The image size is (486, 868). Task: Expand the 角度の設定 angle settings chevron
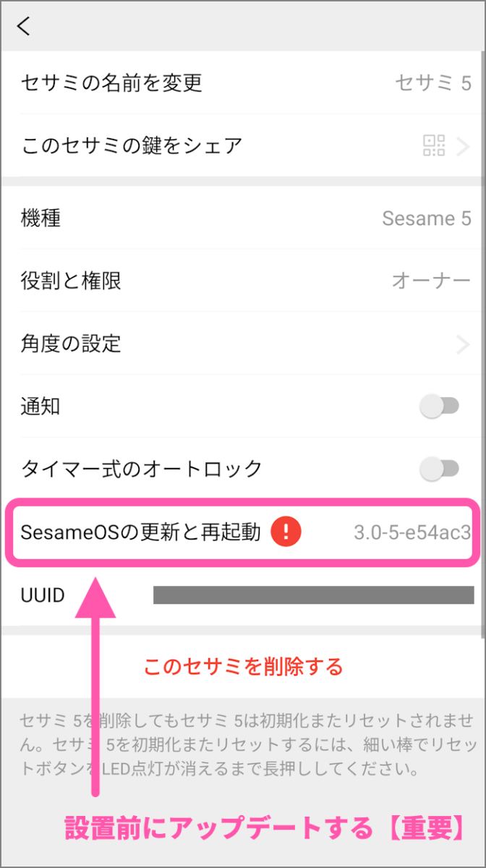(466, 344)
